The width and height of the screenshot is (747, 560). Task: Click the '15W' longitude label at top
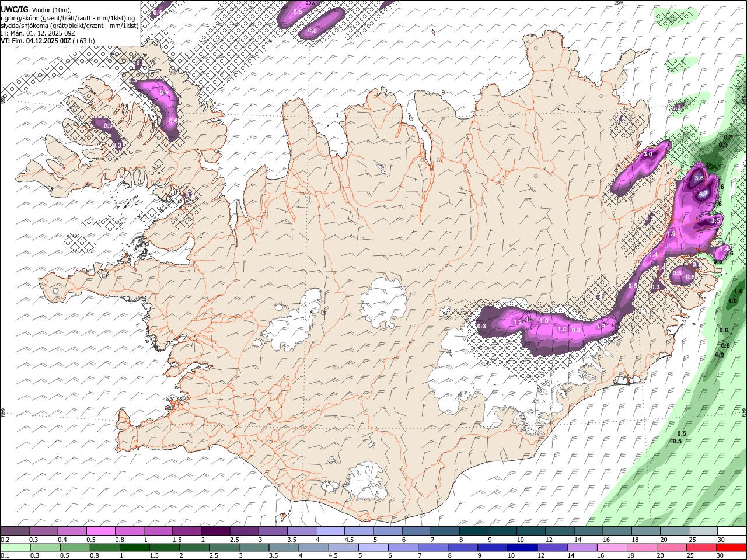click(x=619, y=3)
